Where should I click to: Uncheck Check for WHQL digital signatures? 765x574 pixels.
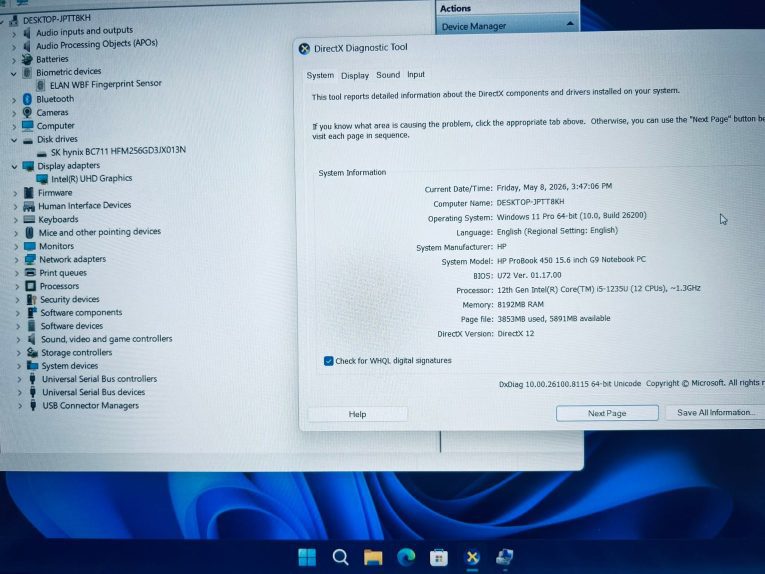coord(328,361)
